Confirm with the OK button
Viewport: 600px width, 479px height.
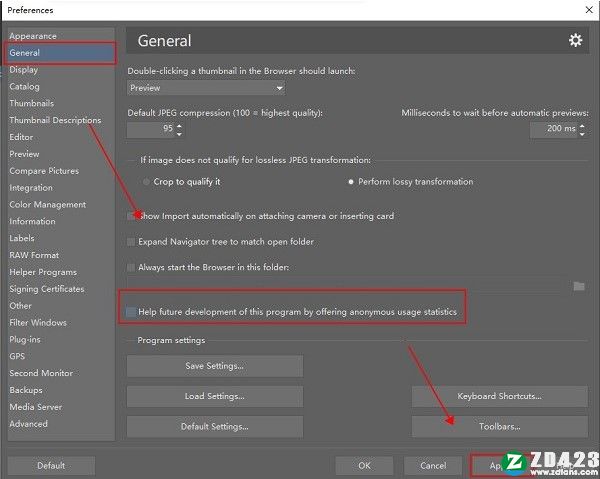pyautogui.click(x=364, y=466)
